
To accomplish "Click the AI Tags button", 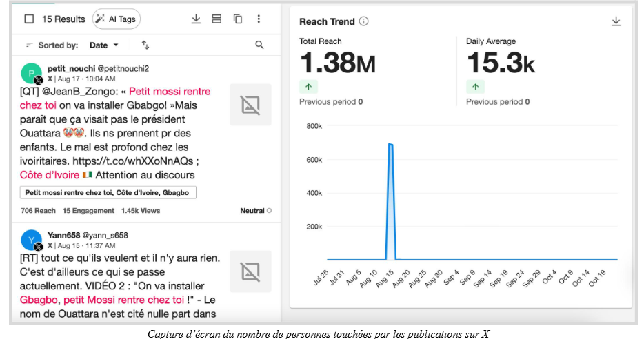I will coord(116,19).
